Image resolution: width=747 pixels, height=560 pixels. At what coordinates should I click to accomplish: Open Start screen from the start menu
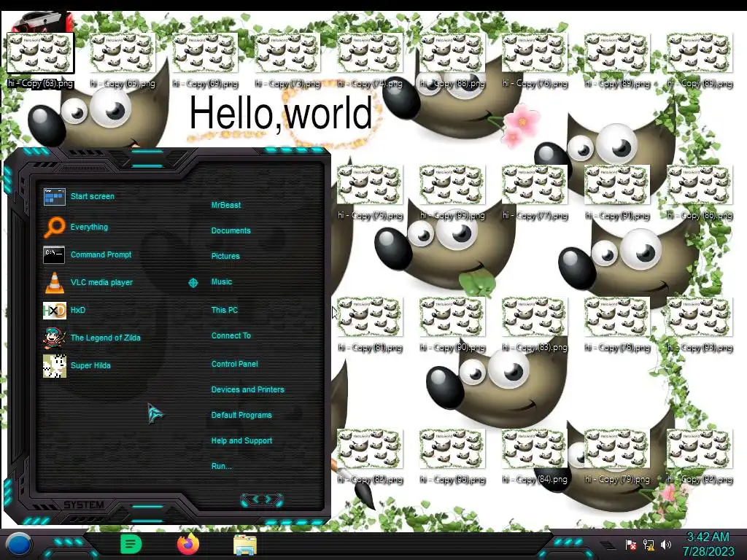point(79,196)
